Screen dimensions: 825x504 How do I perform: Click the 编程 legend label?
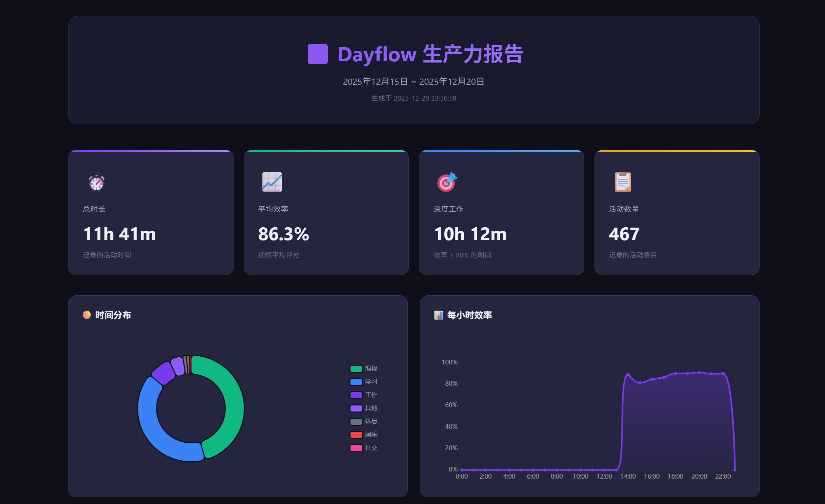(371, 369)
